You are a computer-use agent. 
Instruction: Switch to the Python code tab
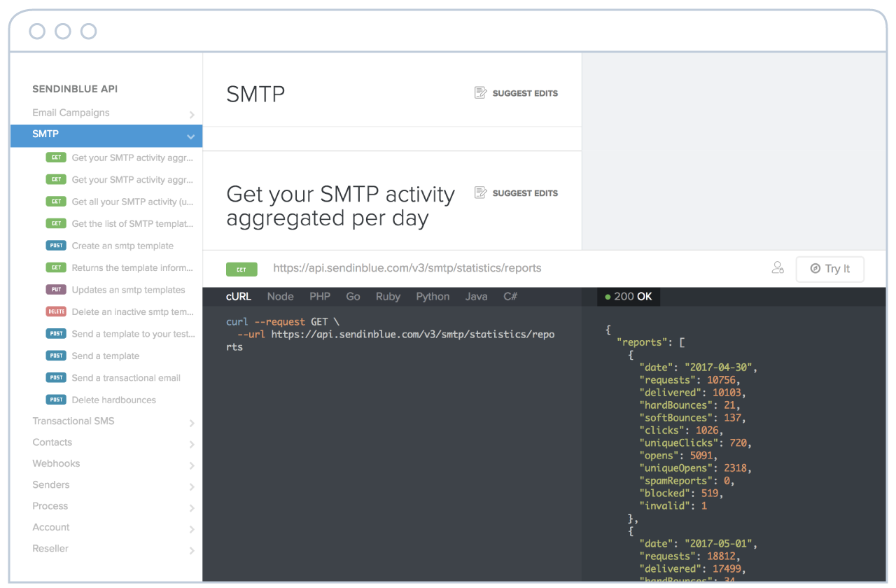(433, 296)
